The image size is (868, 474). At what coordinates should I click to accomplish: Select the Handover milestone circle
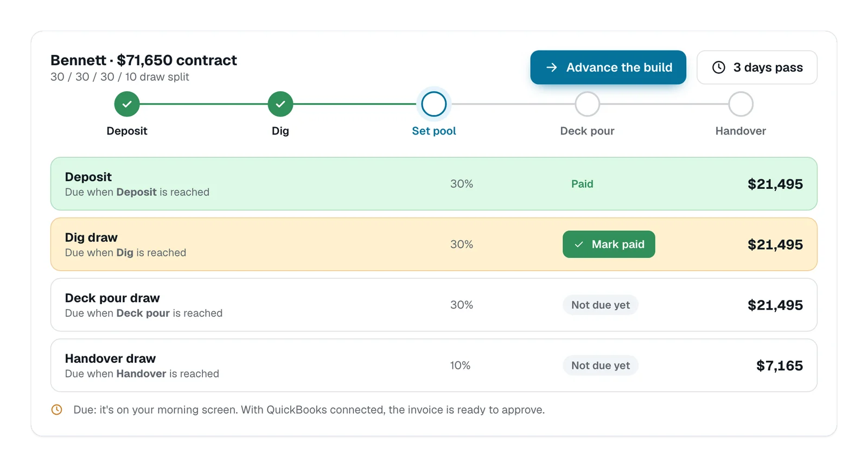[x=741, y=104]
